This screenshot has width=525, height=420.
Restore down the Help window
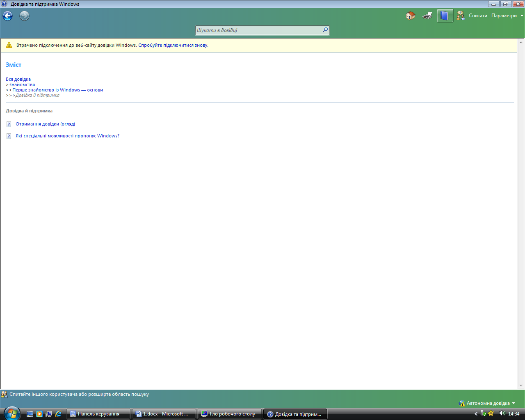pos(505,4)
